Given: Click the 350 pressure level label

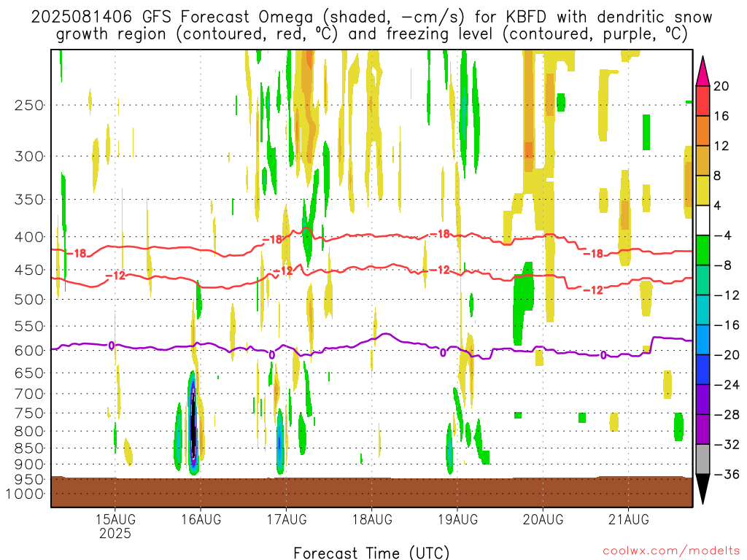Looking at the screenshot, I should pyautogui.click(x=29, y=200).
